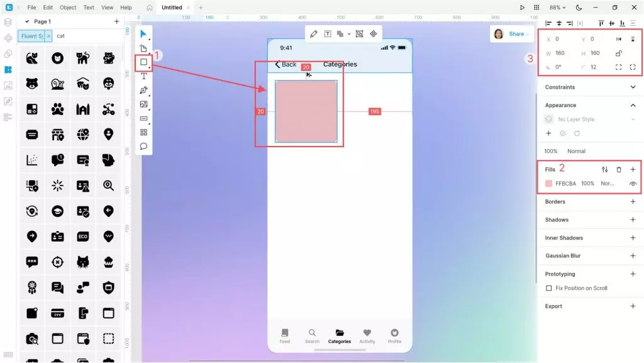This screenshot has height=363, width=644.
Task: Insert the paw print icon
Action: [57, 109]
